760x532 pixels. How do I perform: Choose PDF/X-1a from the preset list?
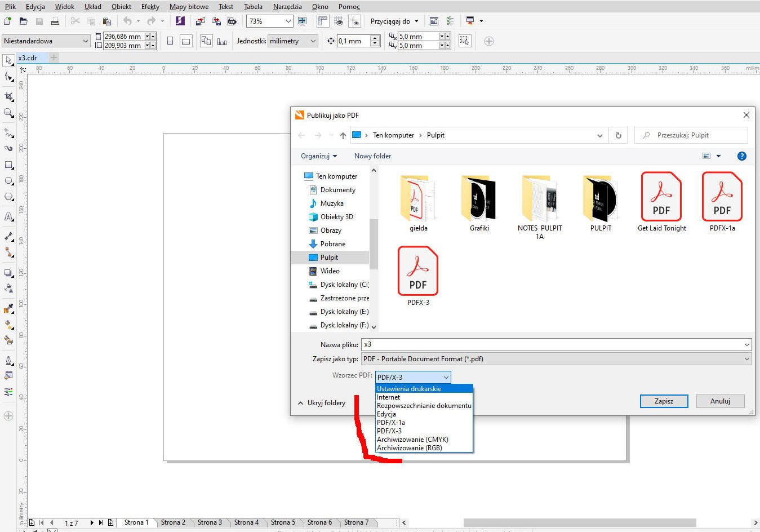pos(391,423)
